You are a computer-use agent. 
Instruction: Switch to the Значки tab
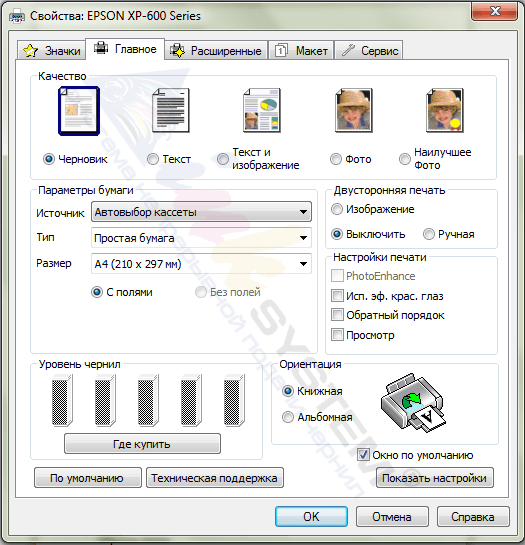pos(51,50)
